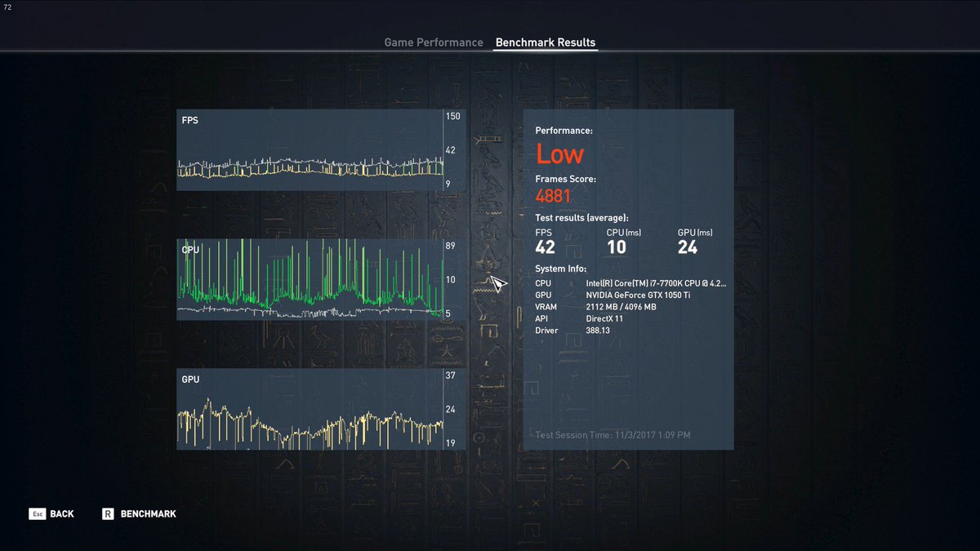Click the Driver version 388.13
The image size is (980, 551).
click(x=598, y=330)
